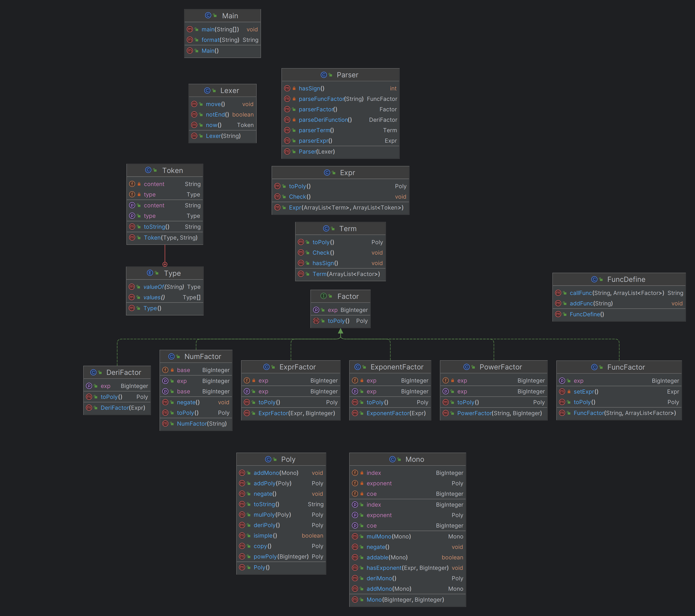
Task: Click method icon next to hasSign() in Parser
Action: click(287, 88)
